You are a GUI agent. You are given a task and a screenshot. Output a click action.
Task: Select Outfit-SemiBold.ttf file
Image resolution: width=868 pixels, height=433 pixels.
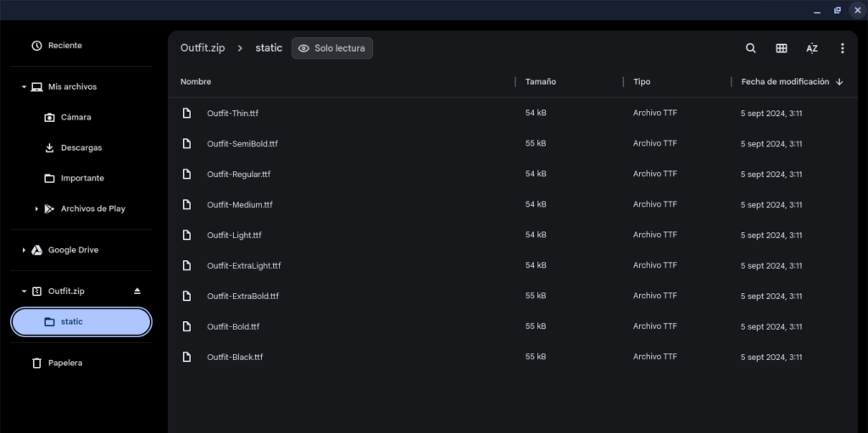pos(512,144)
